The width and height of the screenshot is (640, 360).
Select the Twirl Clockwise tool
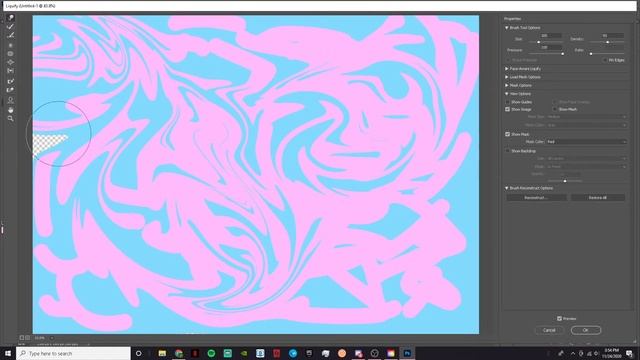[10, 45]
